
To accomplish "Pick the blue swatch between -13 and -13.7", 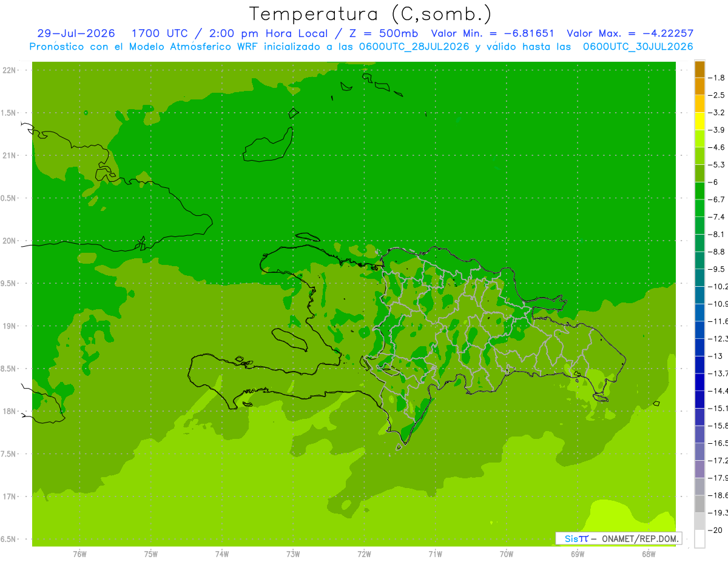I will [x=699, y=364].
